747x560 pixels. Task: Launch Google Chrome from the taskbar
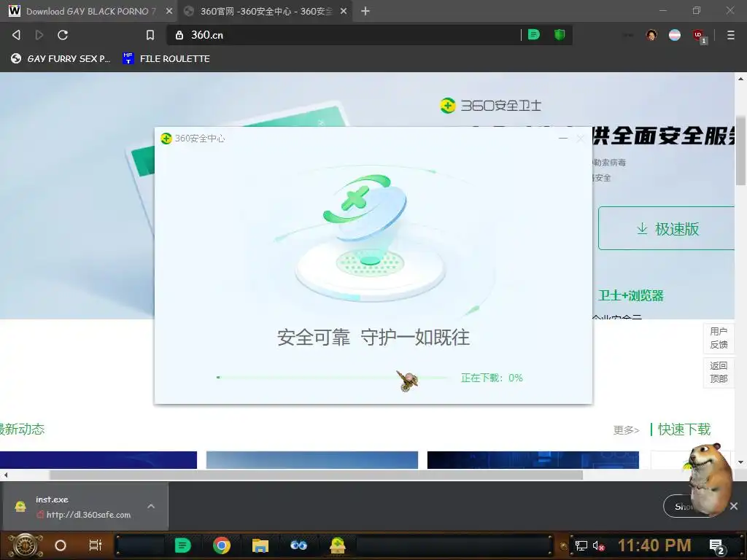(222, 545)
